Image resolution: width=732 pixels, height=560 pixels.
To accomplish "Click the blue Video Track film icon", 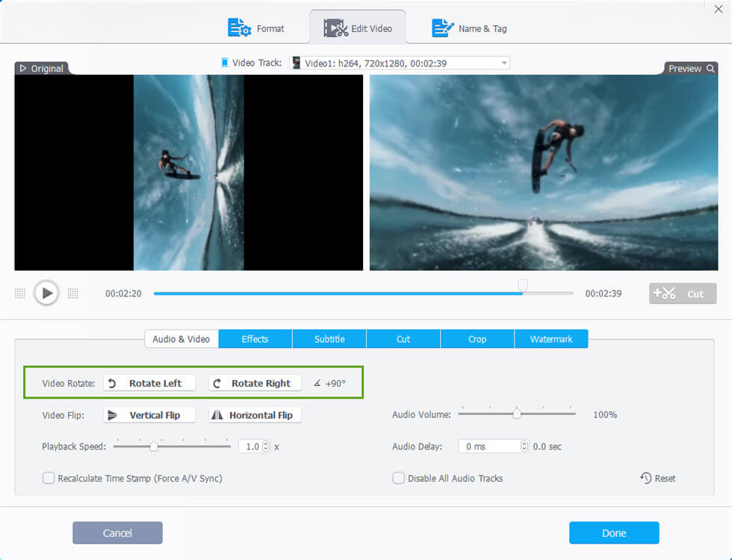I will [x=225, y=63].
